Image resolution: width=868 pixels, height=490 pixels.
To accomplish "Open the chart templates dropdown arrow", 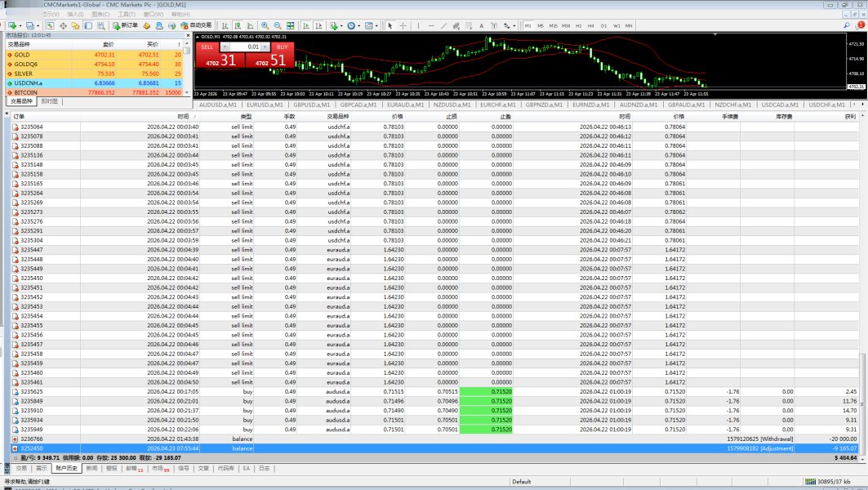I will click(x=376, y=25).
